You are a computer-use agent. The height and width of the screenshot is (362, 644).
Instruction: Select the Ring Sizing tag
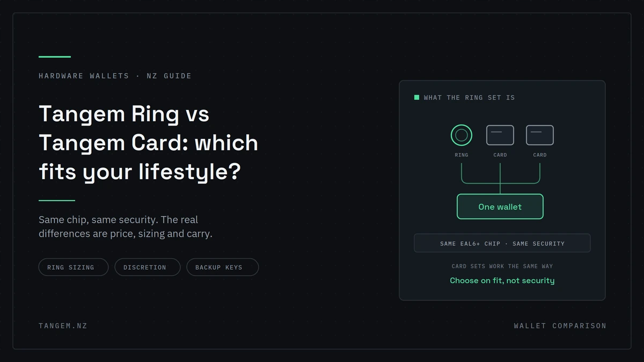point(74,267)
